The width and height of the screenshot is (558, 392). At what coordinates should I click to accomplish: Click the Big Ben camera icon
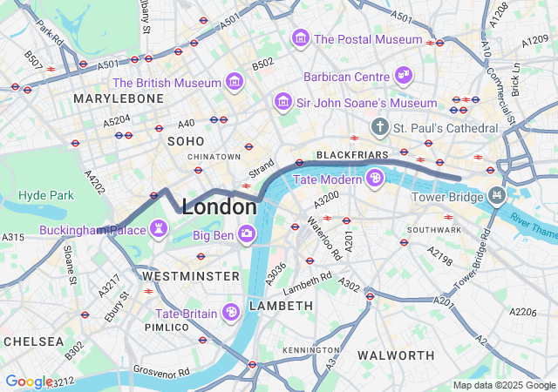click(247, 234)
